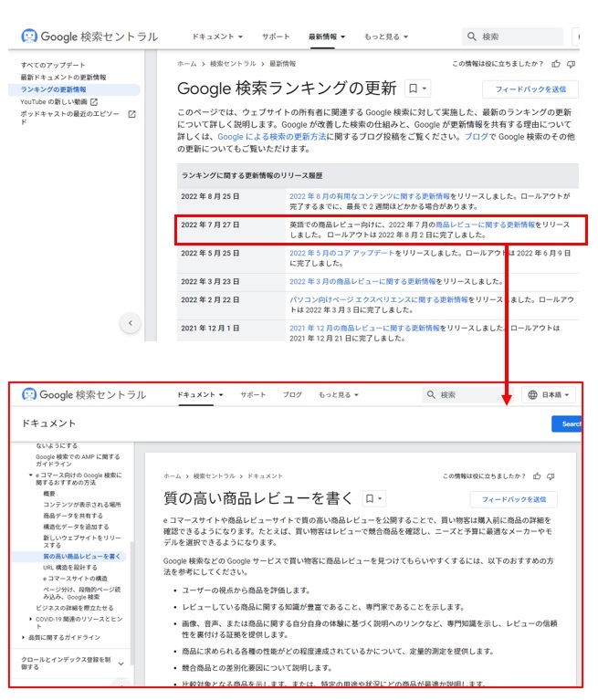Select コンテンツが表示される場所 in tree
Image resolution: width=598 pixels, height=700 pixels.
(82, 505)
